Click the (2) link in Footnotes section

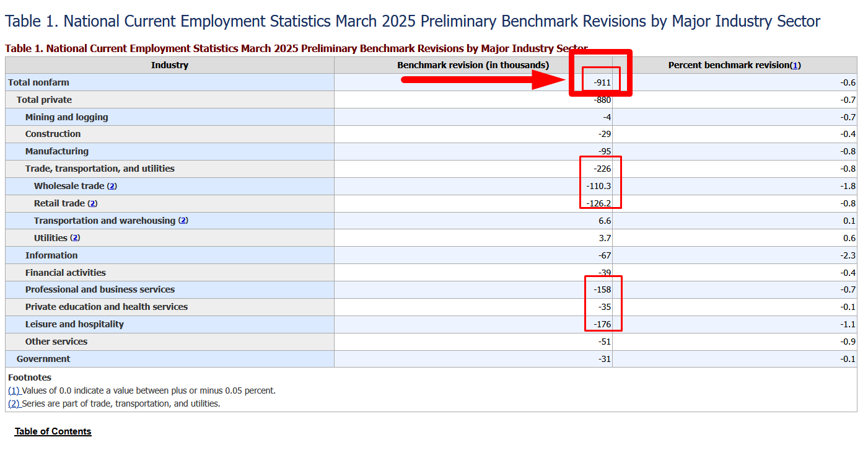[14, 404]
